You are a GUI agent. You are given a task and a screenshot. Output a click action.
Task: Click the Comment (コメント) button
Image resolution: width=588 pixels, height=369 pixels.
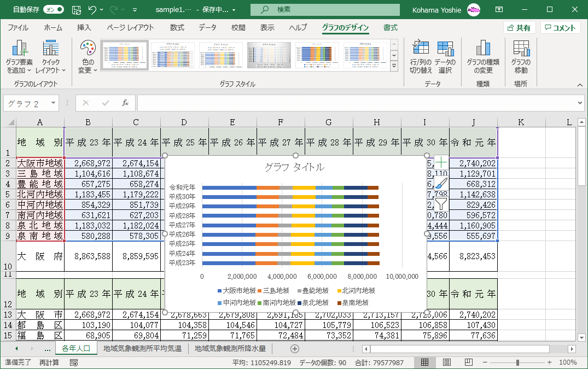(x=560, y=28)
